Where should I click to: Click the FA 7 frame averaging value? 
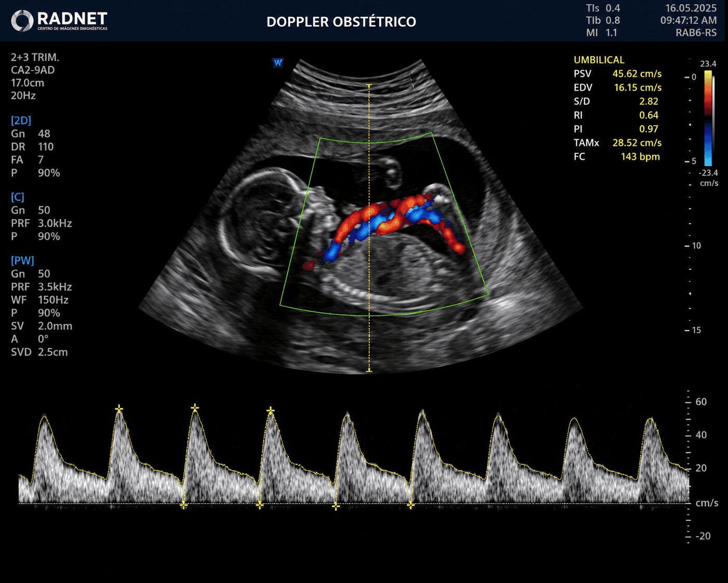coord(28,160)
